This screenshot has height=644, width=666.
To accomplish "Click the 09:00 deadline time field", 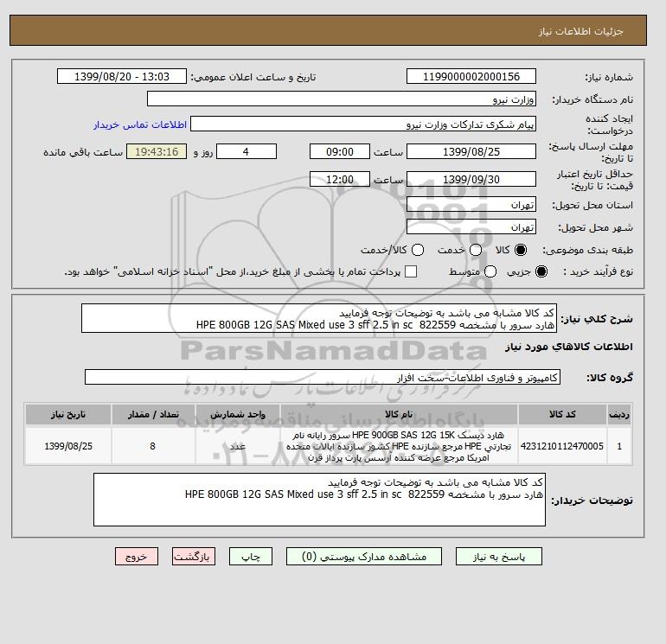I will pos(340,151).
